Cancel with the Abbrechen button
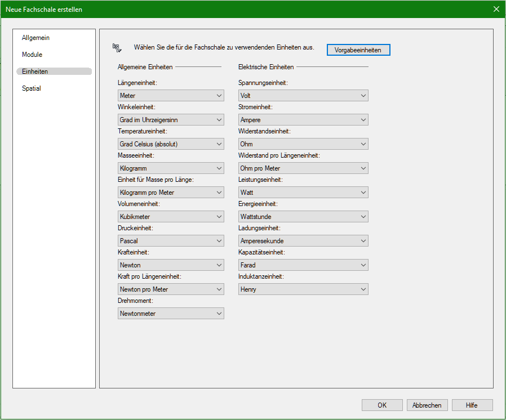506x420 pixels. pos(427,405)
